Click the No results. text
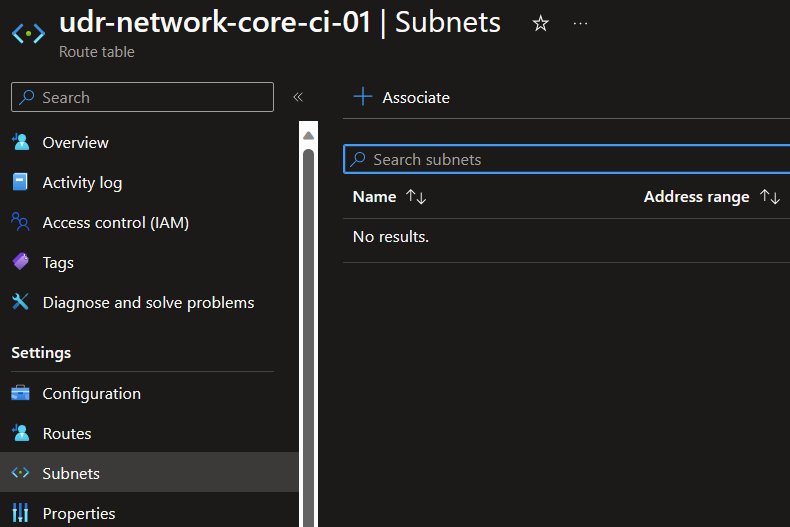The width and height of the screenshot is (790, 527). [390, 236]
